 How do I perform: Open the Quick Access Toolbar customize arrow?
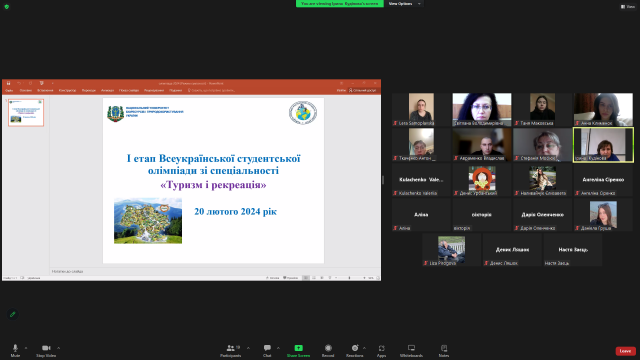point(53,83)
